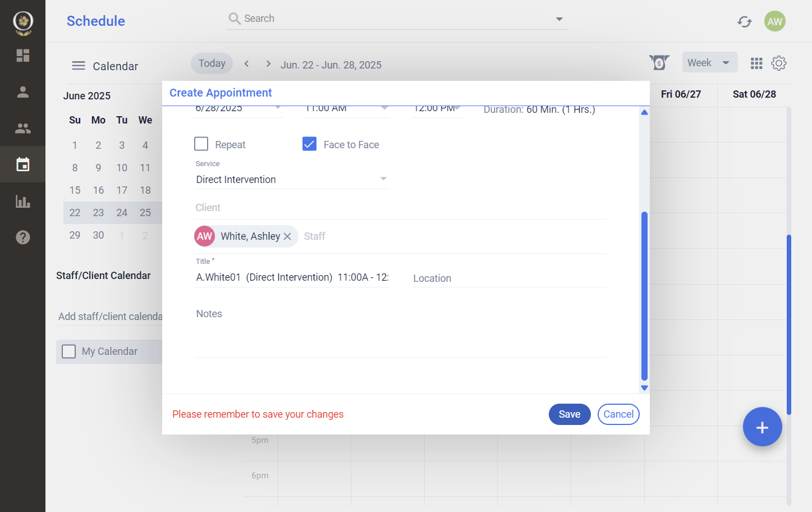Open the single person client icon
The width and height of the screenshot is (812, 512).
[23, 92]
